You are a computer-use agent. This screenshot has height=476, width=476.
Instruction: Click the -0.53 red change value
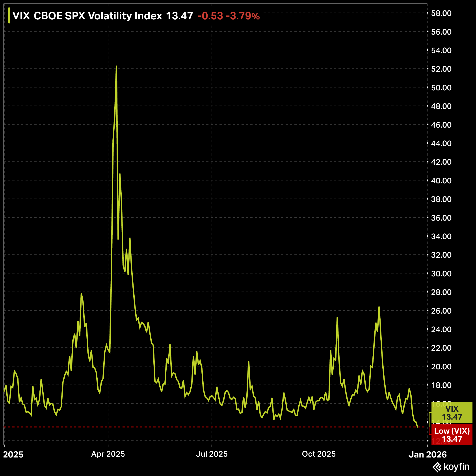click(210, 16)
